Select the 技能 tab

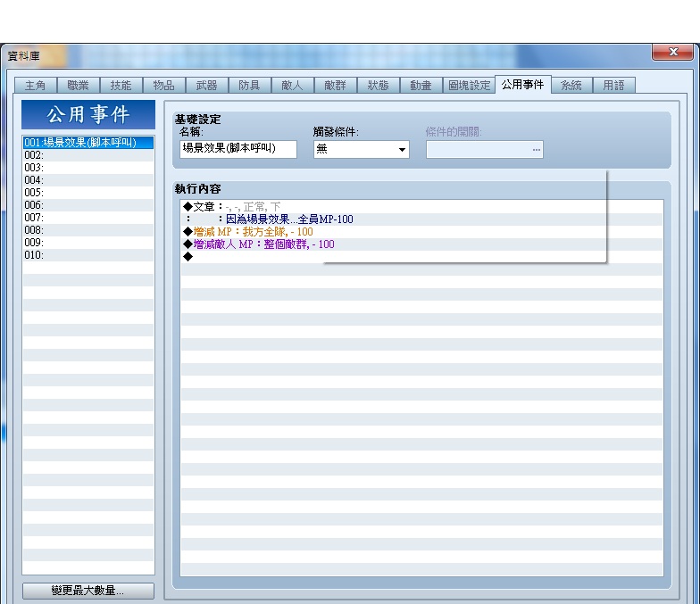tap(121, 85)
